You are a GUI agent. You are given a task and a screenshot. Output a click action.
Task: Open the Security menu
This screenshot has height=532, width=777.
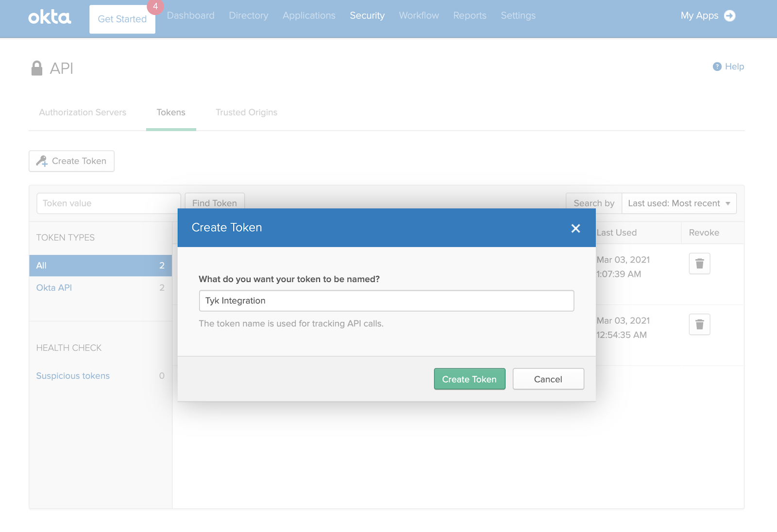(367, 16)
